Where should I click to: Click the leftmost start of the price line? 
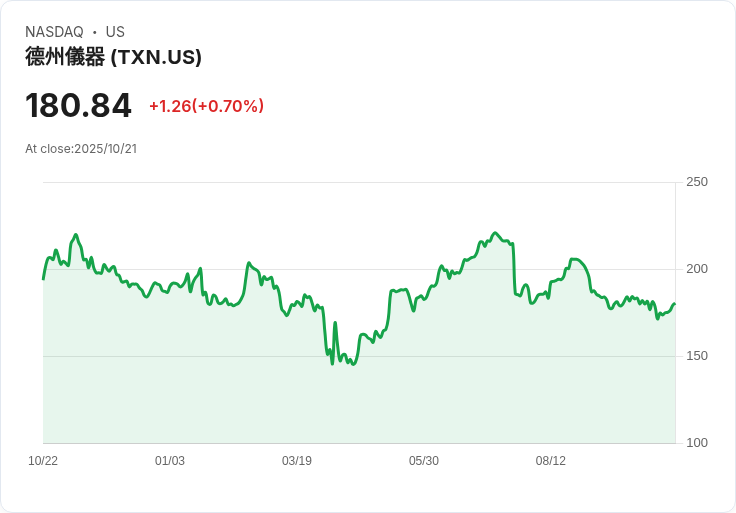click(x=43, y=278)
